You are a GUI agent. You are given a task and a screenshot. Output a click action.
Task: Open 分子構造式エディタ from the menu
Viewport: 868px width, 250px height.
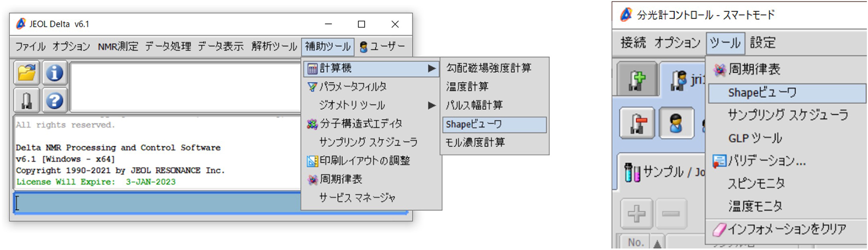pyautogui.click(x=361, y=124)
